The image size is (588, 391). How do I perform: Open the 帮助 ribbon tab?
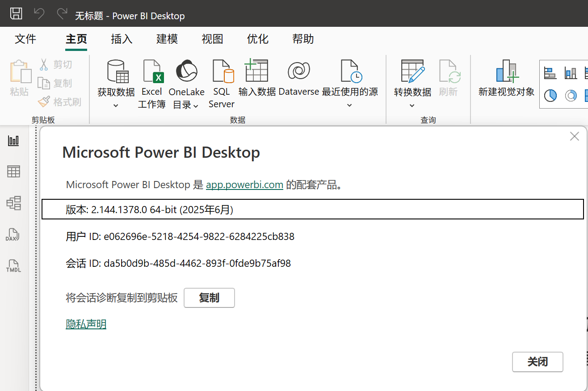point(303,39)
